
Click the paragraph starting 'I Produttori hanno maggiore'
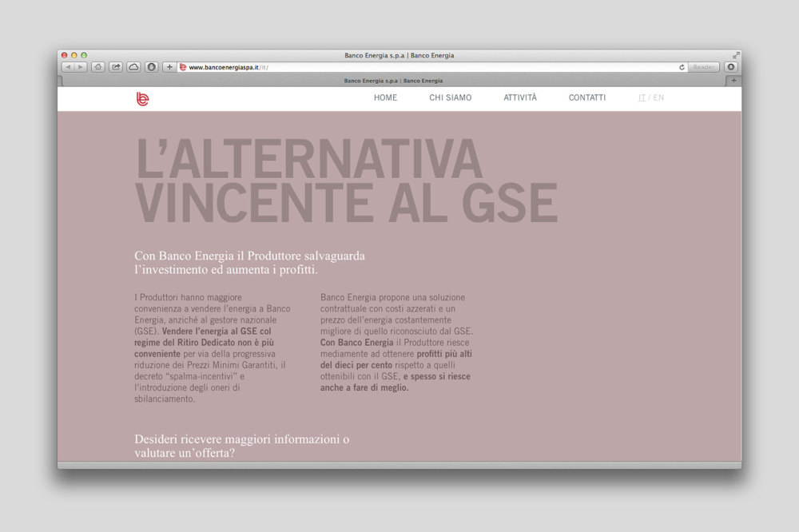point(213,348)
